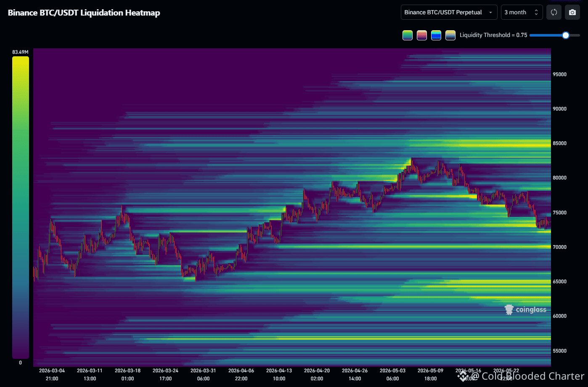The height and width of the screenshot is (387, 588).
Task: Click the Binance BTC/USDT Liquidation Heatmap title
Action: [84, 13]
